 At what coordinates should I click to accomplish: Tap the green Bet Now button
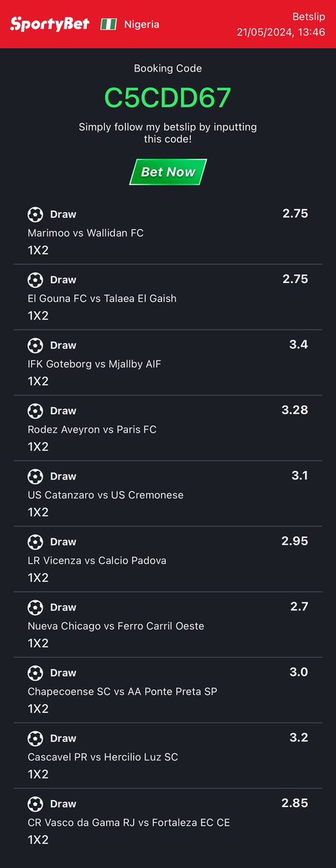click(x=168, y=172)
